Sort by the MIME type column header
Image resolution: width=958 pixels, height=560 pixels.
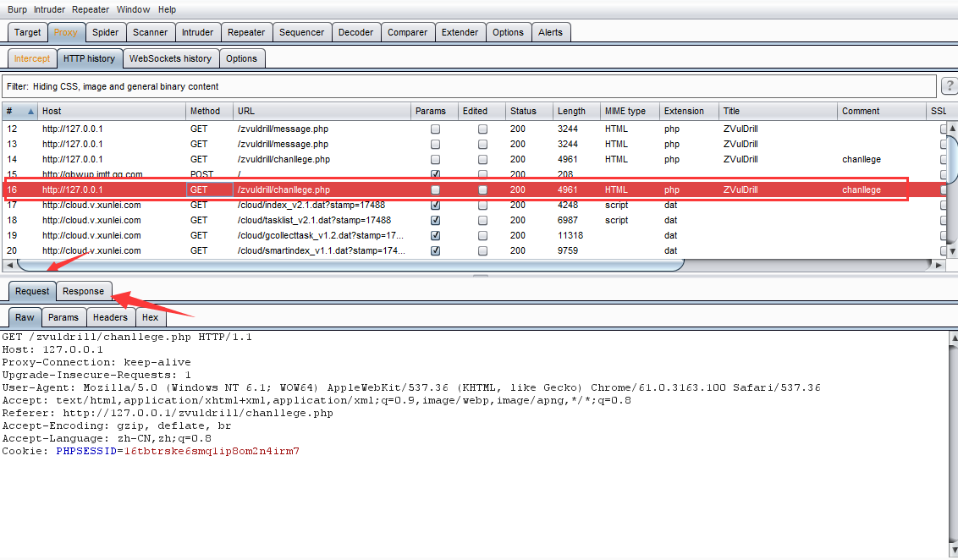pos(630,111)
